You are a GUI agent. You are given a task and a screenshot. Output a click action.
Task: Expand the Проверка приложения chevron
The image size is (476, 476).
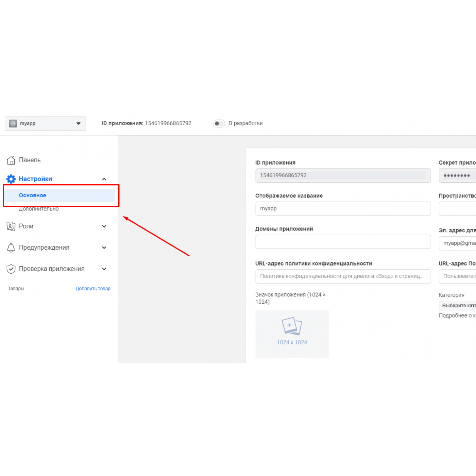[x=104, y=269]
